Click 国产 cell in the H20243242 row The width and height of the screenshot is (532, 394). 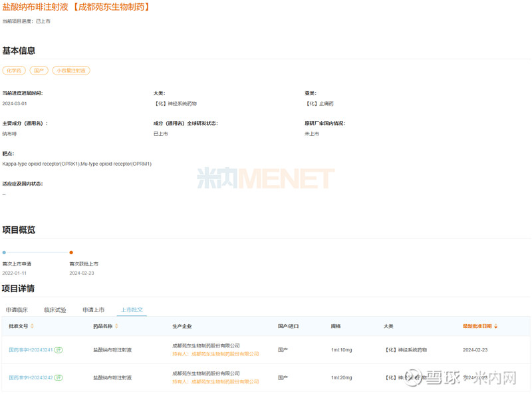tap(283, 378)
